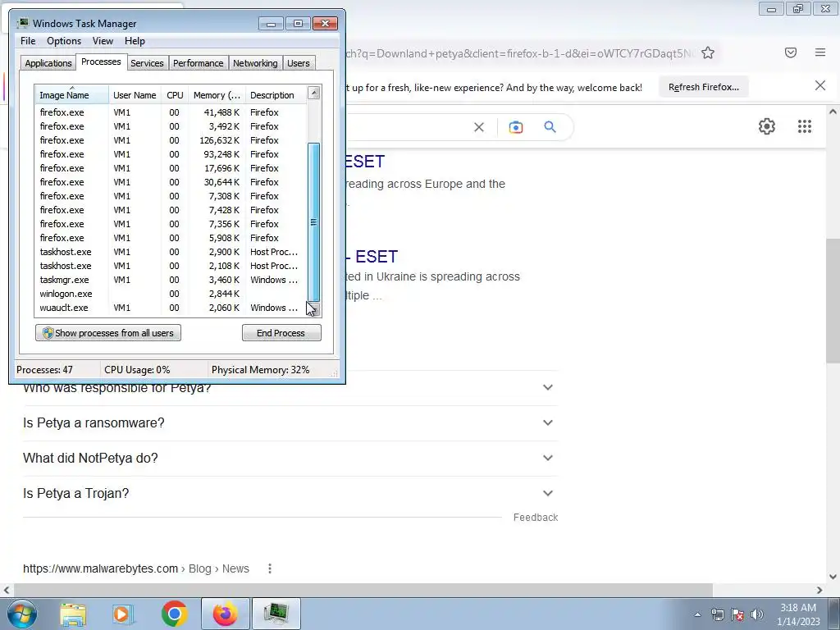Sort processes by User Name column
This screenshot has width=840, height=630.
(135, 95)
